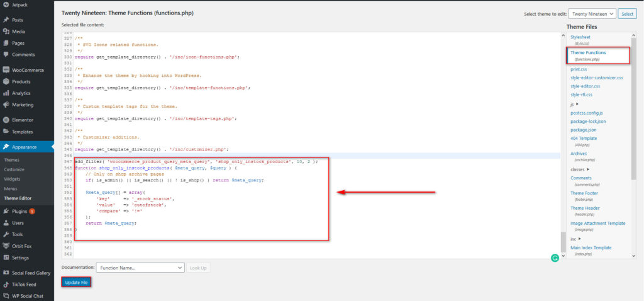Click the Comments bubble icon
644x301 pixels.
click(x=6, y=54)
